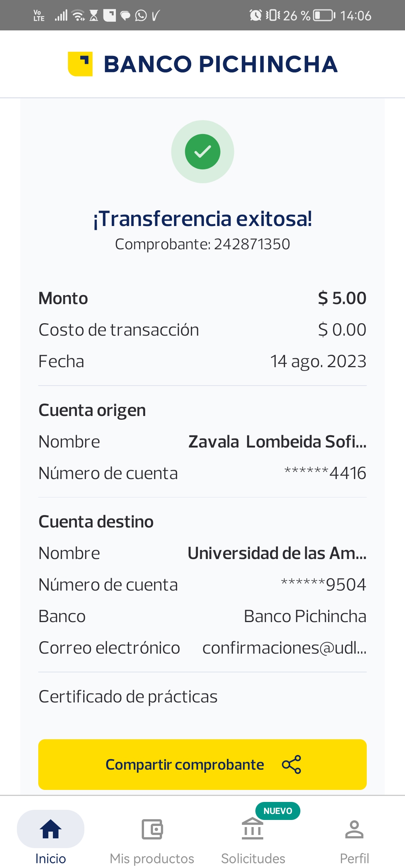Tap the truncated email confirmaciones@udl...
The height and width of the screenshot is (868, 405).
284,648
